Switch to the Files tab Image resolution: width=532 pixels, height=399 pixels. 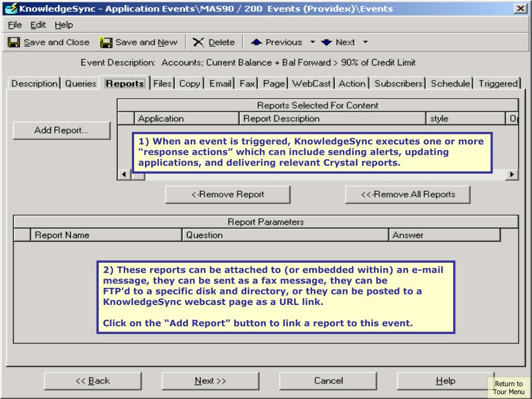tap(162, 84)
